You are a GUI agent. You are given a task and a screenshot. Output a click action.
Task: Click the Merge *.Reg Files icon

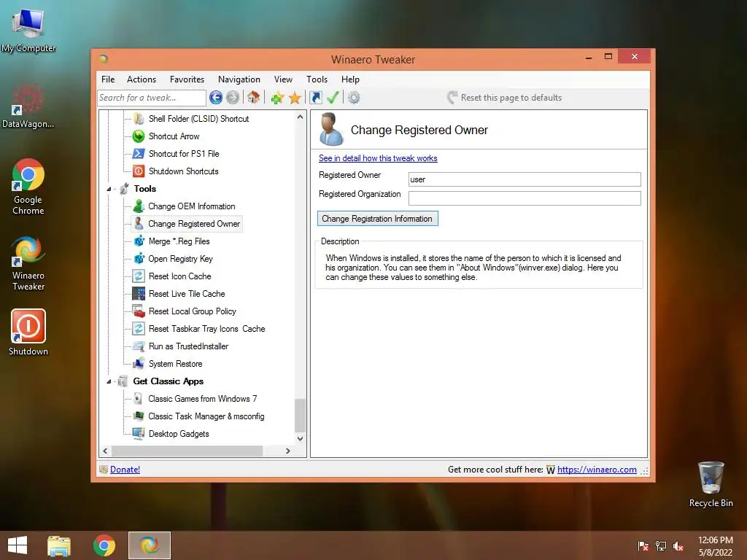(x=139, y=241)
